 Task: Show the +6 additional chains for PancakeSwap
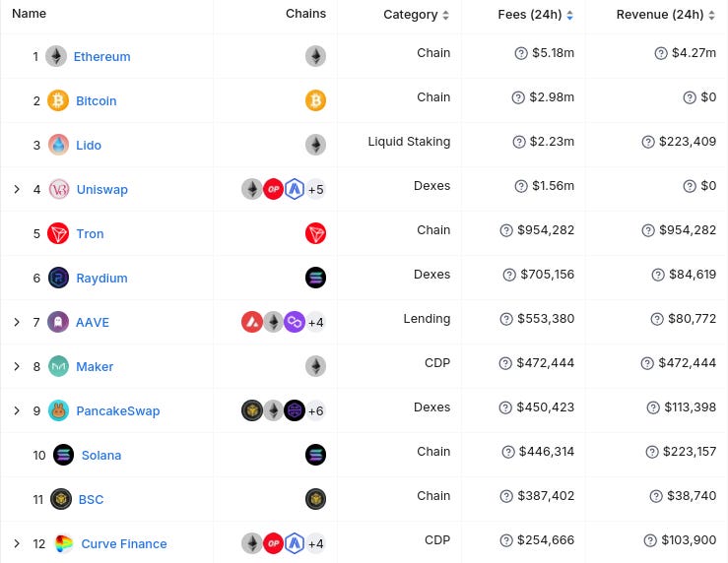click(x=315, y=410)
